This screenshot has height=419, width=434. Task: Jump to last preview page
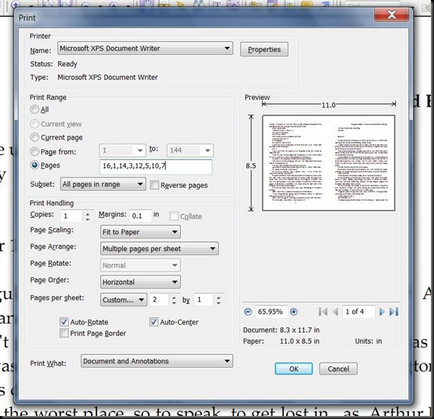[x=394, y=312]
